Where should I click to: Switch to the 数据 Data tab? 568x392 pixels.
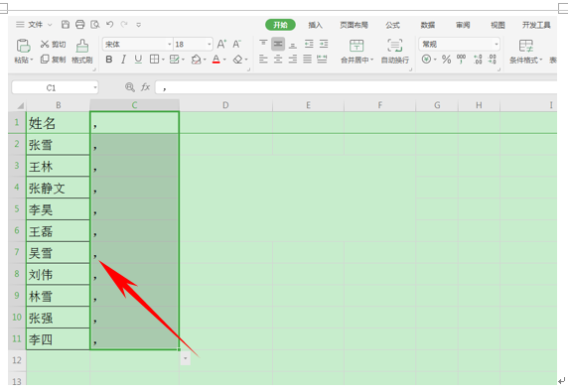(x=427, y=25)
